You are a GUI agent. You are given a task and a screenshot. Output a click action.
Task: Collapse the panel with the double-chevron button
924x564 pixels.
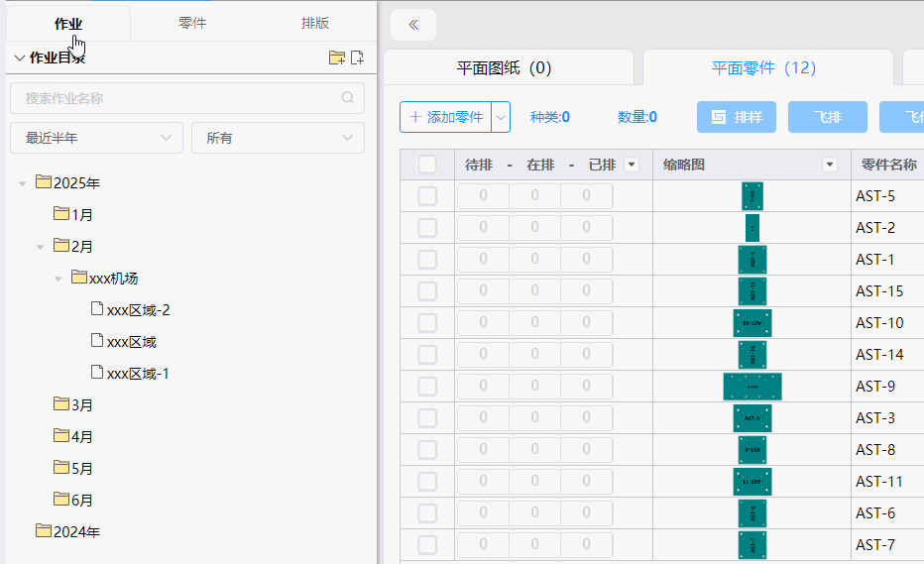click(x=413, y=25)
